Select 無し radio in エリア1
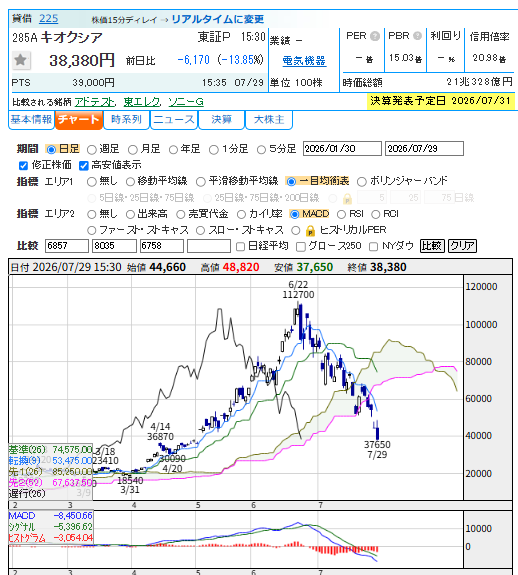This screenshot has height=575, width=518. [x=92, y=182]
